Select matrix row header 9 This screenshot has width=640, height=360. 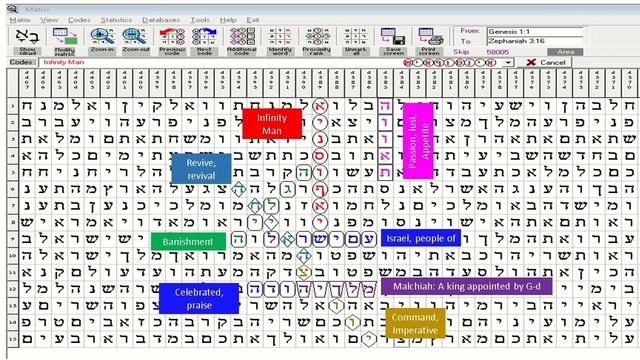pos(13,239)
